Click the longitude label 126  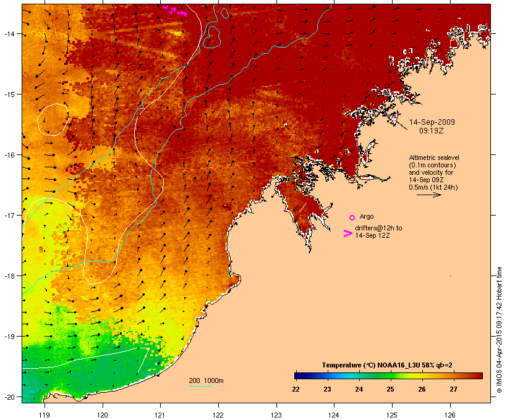450,415
